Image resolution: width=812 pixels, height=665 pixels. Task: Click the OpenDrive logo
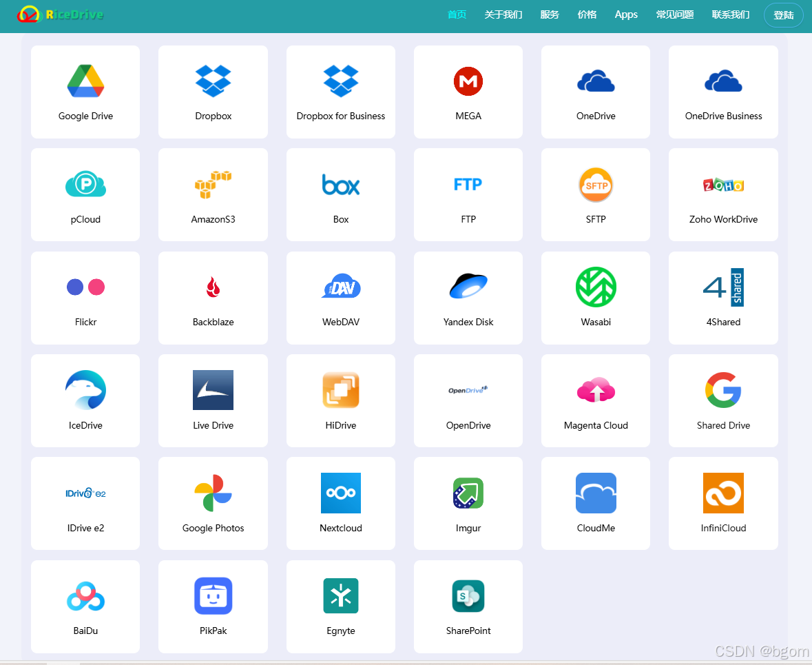468,390
